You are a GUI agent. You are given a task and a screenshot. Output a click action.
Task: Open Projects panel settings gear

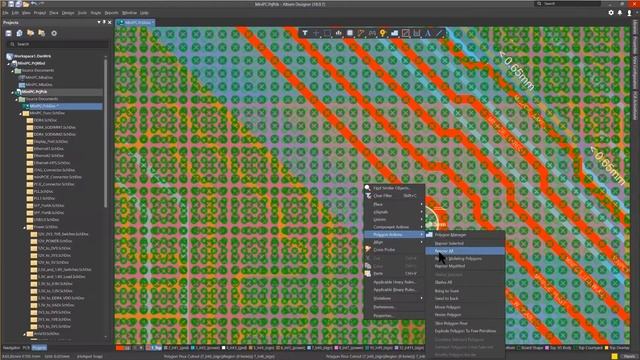54,33
